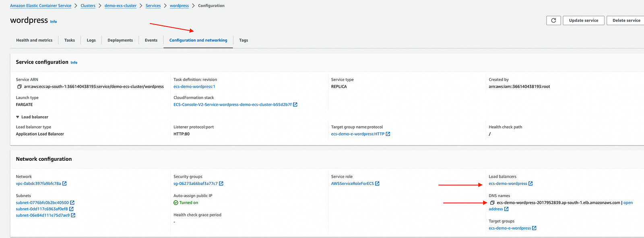Screen dimensions: 644x238
Task: Click Application Load Balancer type value
Action: point(40,134)
